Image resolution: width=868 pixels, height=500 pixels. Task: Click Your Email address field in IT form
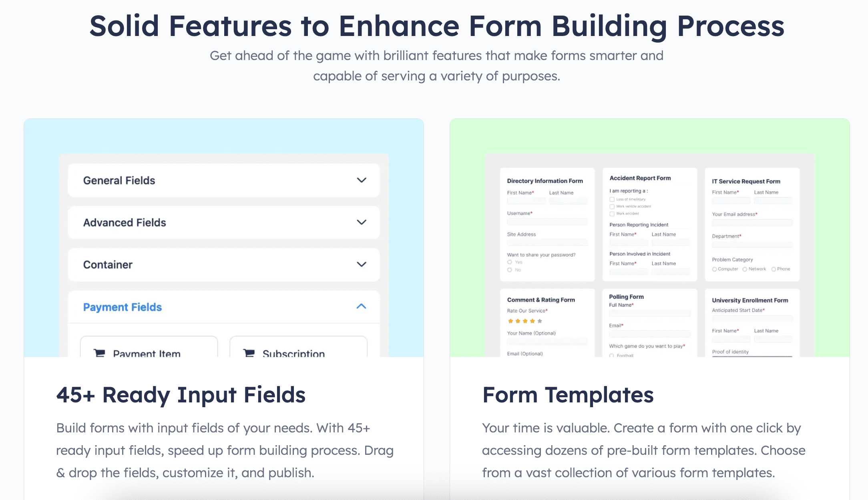(752, 223)
